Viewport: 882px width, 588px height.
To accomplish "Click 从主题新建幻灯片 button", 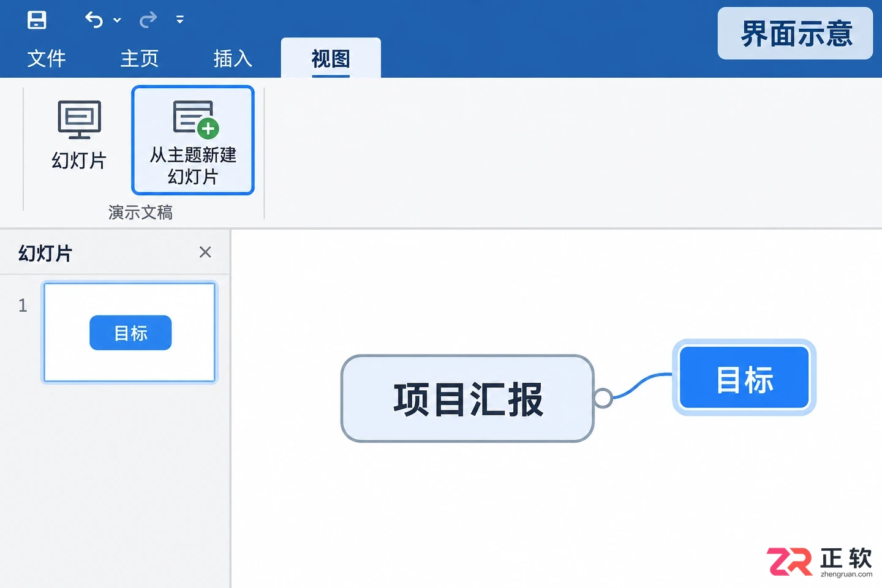I will pos(193,140).
